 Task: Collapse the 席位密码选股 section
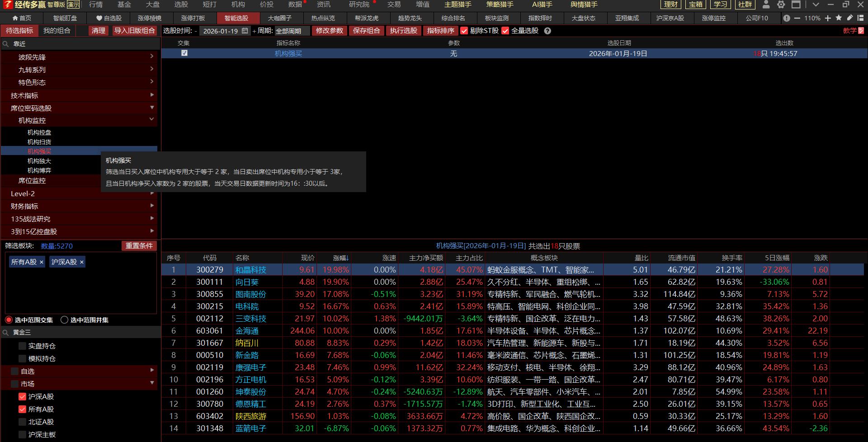click(152, 108)
